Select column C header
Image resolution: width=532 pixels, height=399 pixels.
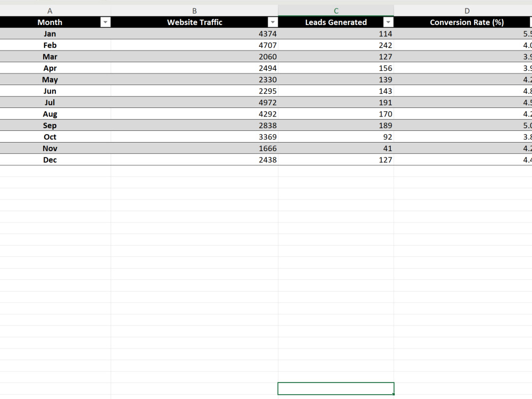[336, 11]
